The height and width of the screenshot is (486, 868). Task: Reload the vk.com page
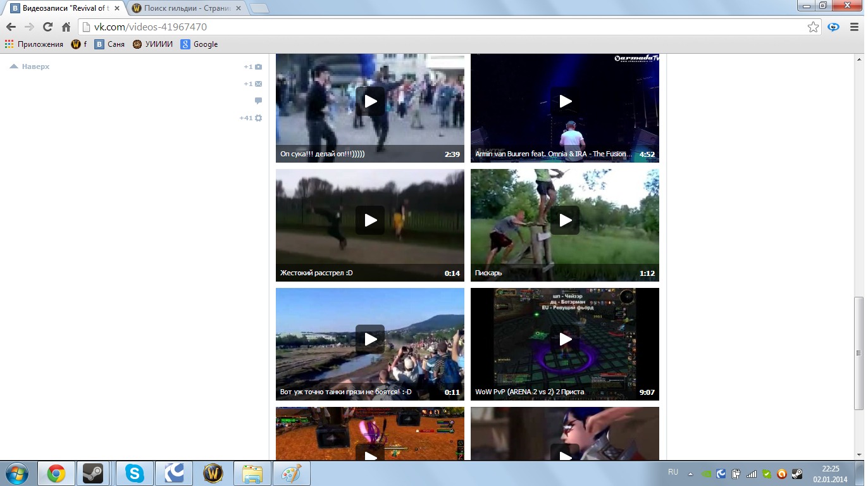[47, 27]
